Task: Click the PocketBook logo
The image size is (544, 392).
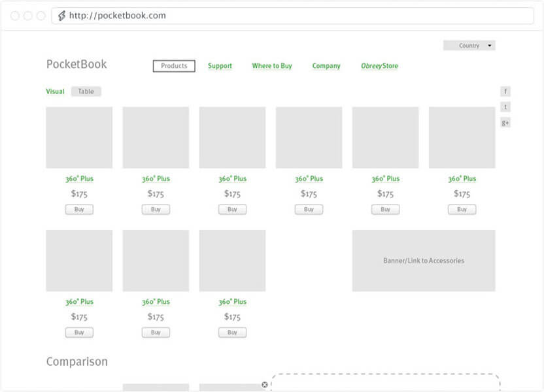Action: (x=76, y=65)
